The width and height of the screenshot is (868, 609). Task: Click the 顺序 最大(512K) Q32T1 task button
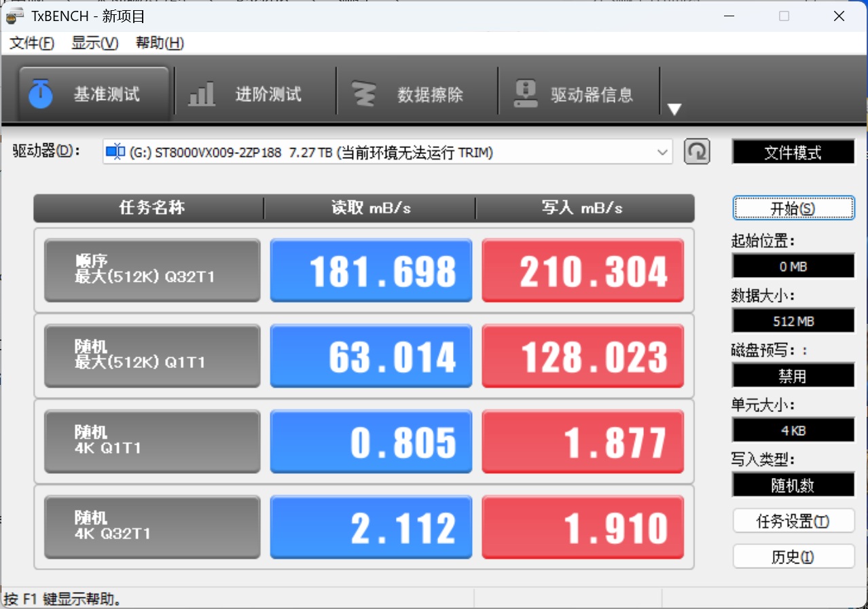point(152,270)
